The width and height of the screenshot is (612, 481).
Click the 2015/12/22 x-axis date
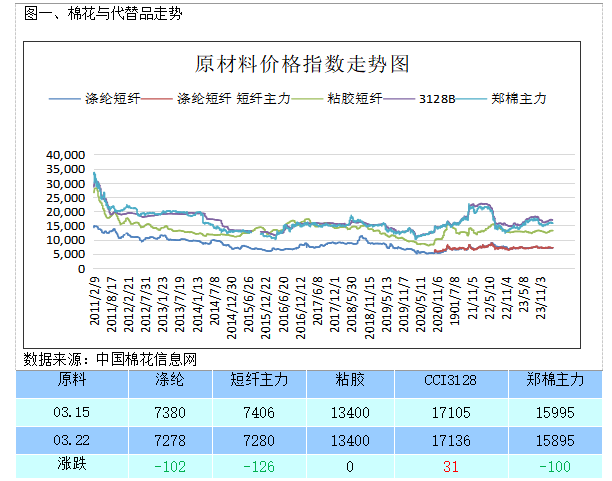click(266, 308)
